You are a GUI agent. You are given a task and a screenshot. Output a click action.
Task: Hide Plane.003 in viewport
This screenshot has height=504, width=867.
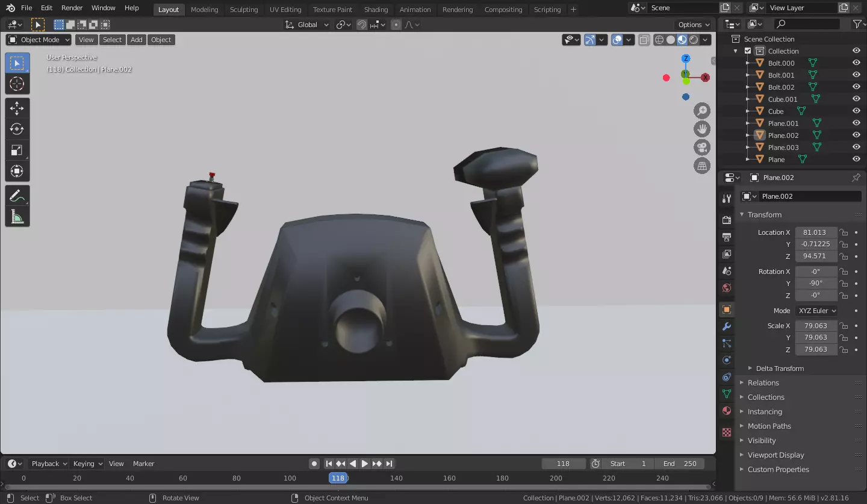point(856,147)
